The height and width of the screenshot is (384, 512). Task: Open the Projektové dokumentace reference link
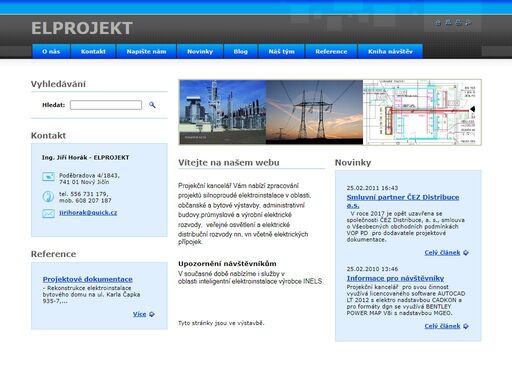88,279
